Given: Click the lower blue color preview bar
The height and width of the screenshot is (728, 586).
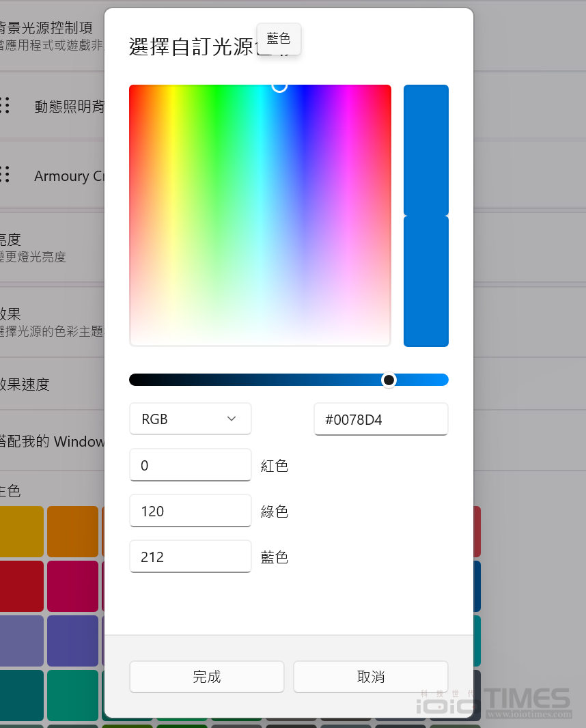Looking at the screenshot, I should [425, 281].
